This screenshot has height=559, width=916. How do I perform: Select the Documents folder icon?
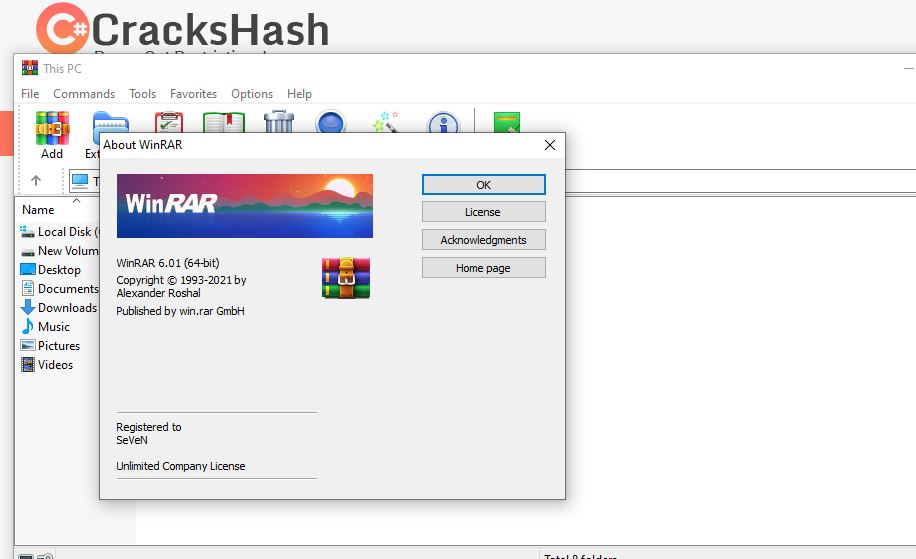coord(27,288)
